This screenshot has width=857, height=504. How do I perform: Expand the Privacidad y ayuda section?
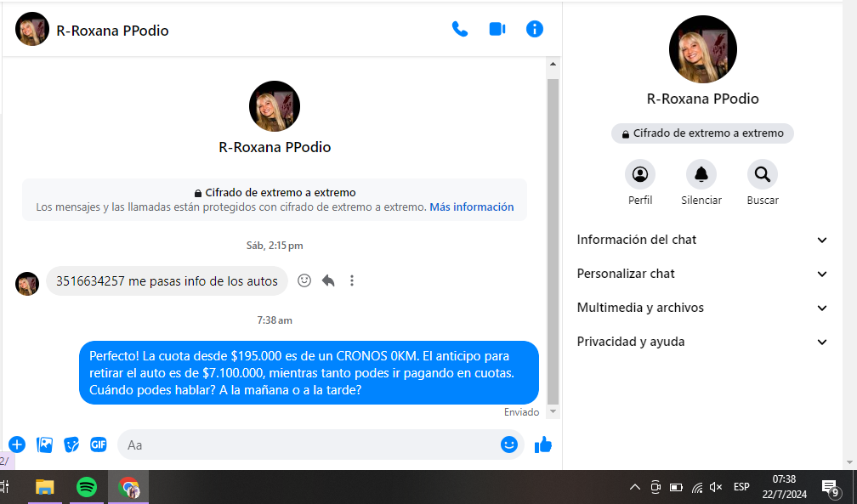point(702,342)
